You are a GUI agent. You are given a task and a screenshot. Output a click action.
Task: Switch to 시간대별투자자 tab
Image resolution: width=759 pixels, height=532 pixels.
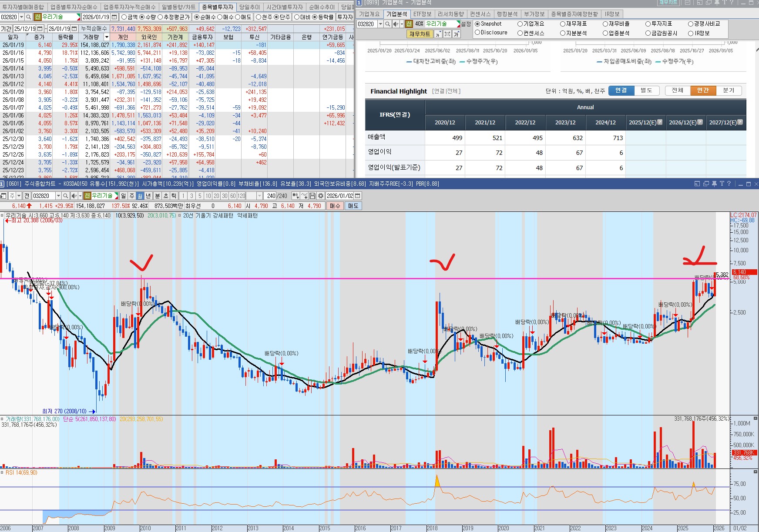[285, 7]
